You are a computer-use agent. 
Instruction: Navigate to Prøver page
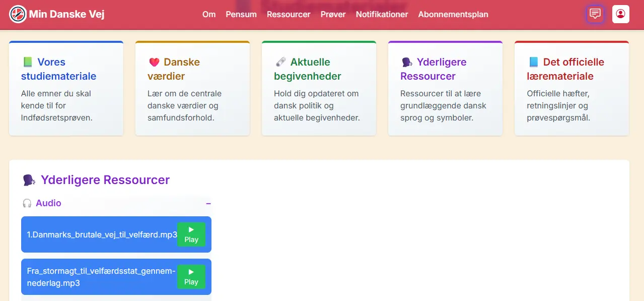pos(333,14)
